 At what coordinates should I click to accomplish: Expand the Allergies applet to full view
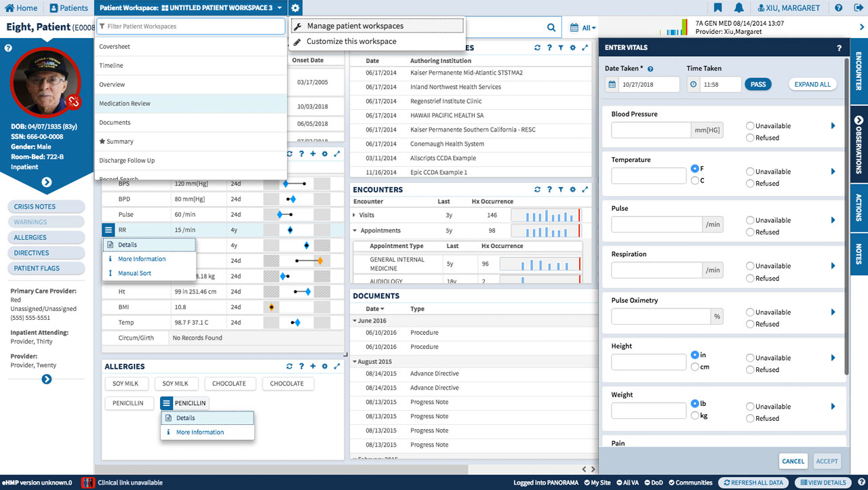(337, 367)
